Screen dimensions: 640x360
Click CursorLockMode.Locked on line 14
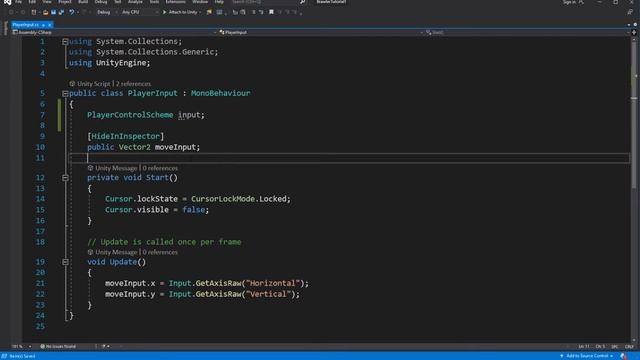point(239,199)
